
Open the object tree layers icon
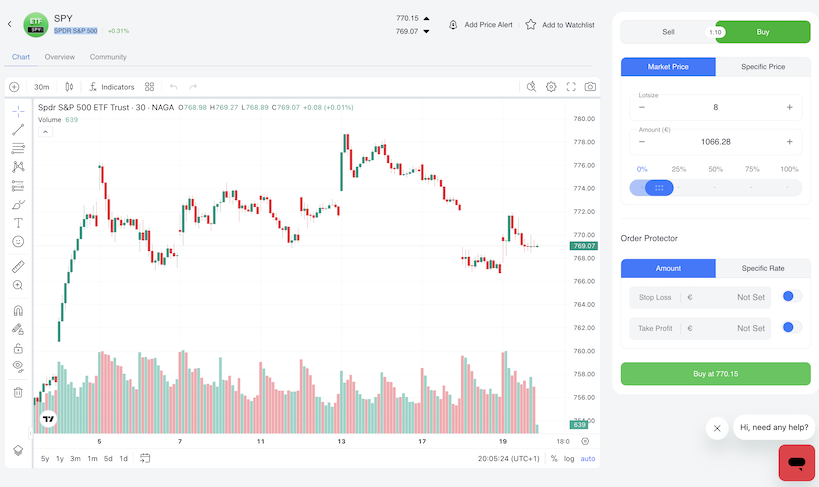tap(18, 450)
